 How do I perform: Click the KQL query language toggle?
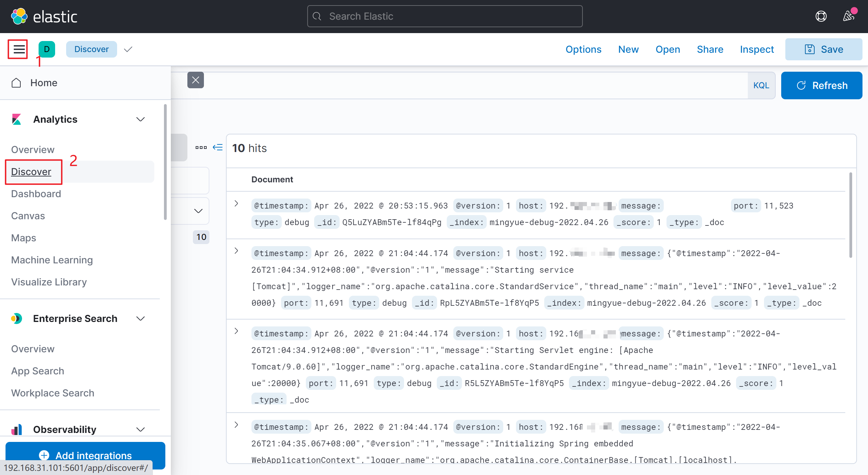761,85
